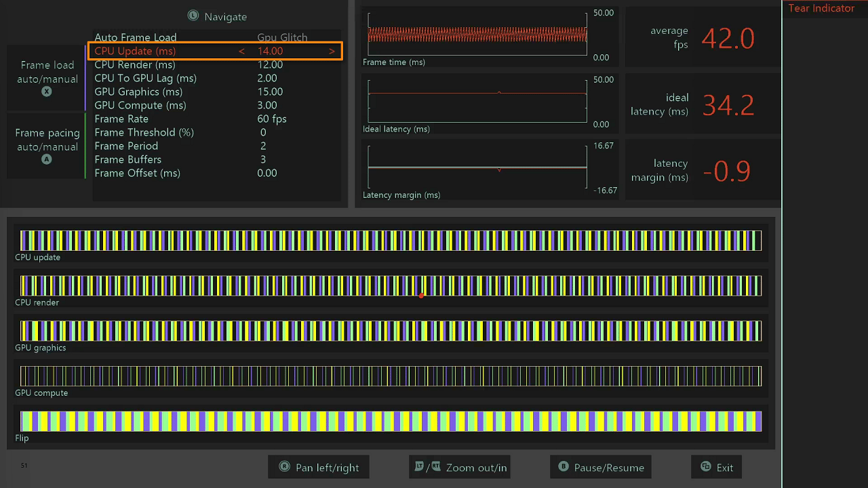Click the Zoom out/in button label
This screenshot has width=868, height=488.
(x=476, y=468)
